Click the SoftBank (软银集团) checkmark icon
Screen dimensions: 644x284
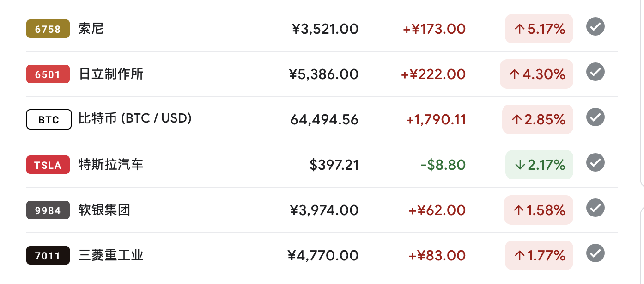coord(595,208)
